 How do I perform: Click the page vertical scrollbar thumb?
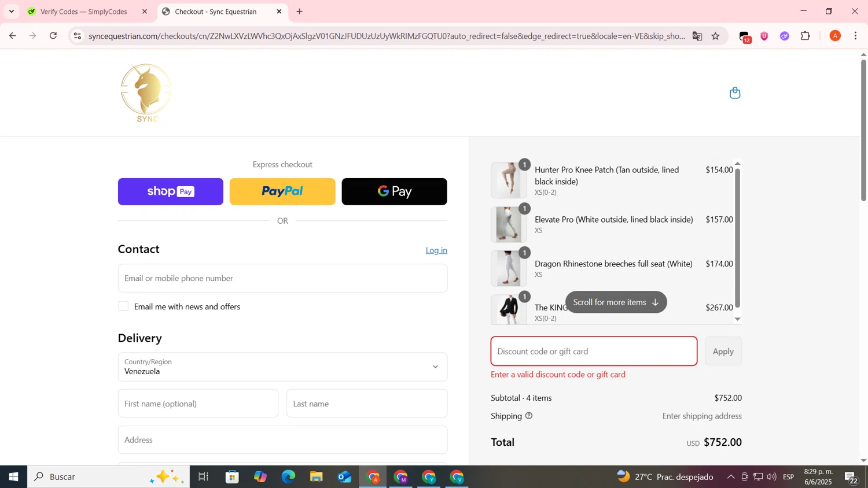863,130
